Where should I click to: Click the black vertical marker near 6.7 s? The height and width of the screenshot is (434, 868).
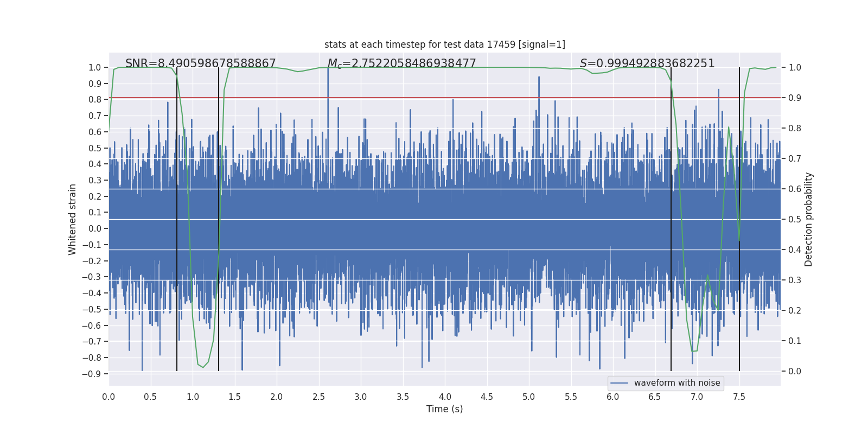pyautogui.click(x=671, y=217)
